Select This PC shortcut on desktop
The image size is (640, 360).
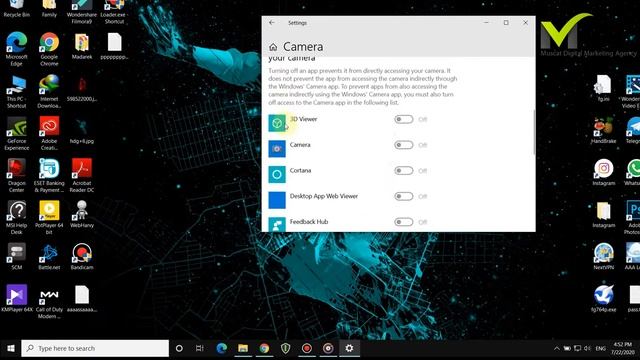(x=16, y=91)
